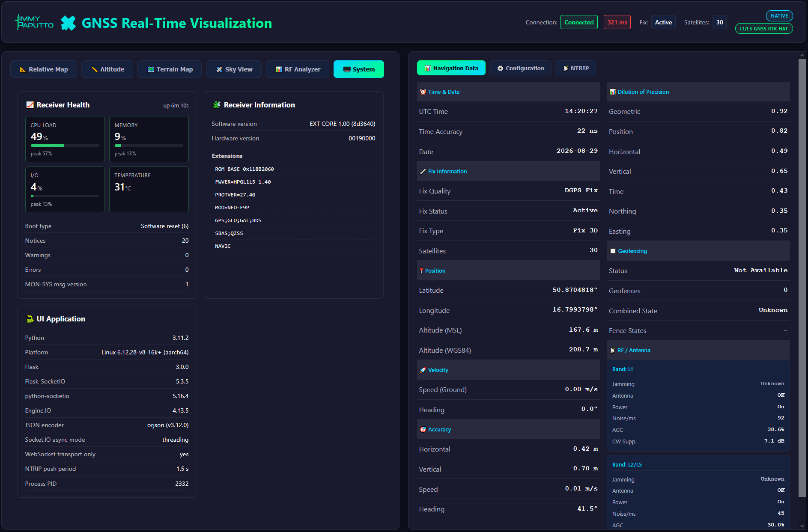Click the L1/L5 GNSS RTK HAT badge
This screenshot has width=808, height=532.
[x=764, y=29]
